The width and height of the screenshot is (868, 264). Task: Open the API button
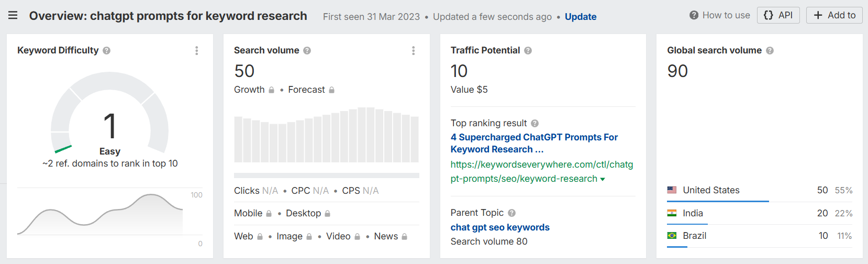(778, 15)
